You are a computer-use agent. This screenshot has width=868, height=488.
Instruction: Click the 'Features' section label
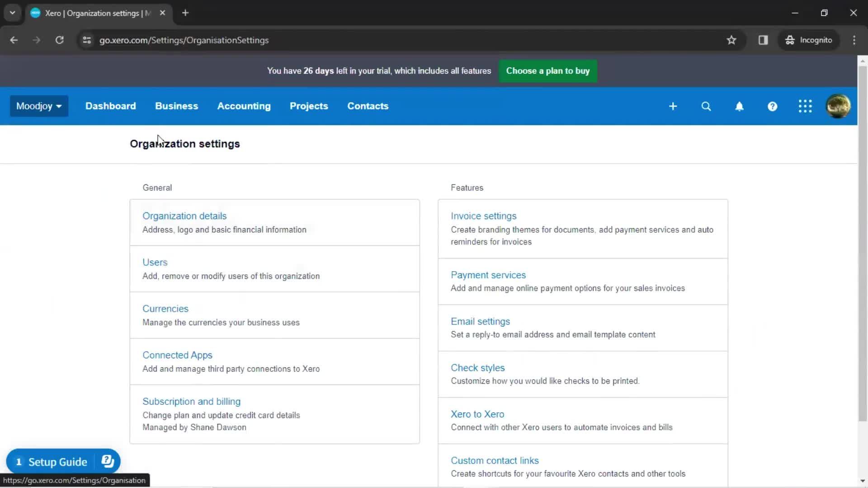tap(467, 188)
